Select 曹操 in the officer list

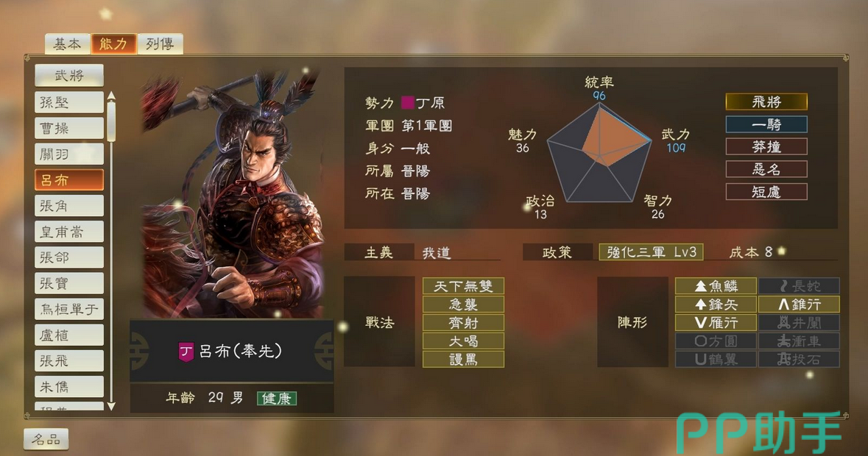click(68, 128)
